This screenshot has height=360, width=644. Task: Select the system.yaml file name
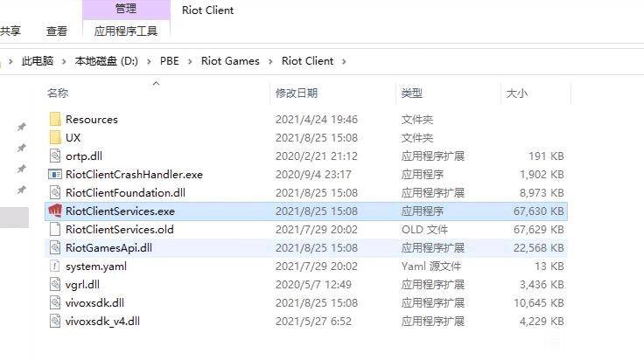click(96, 267)
